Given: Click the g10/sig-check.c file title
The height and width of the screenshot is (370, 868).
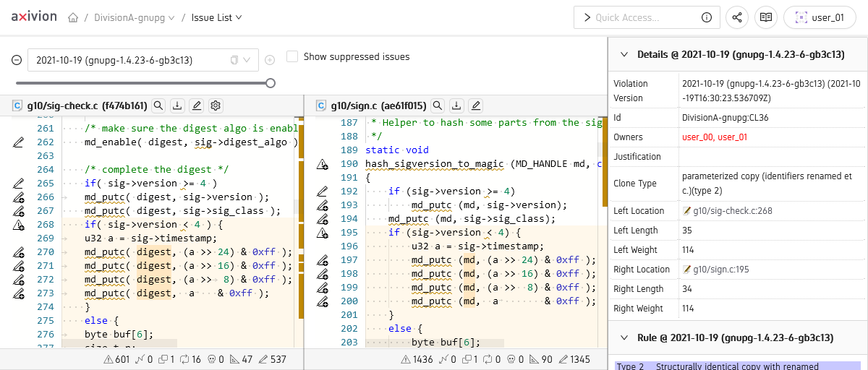Looking at the screenshot, I should click(87, 106).
